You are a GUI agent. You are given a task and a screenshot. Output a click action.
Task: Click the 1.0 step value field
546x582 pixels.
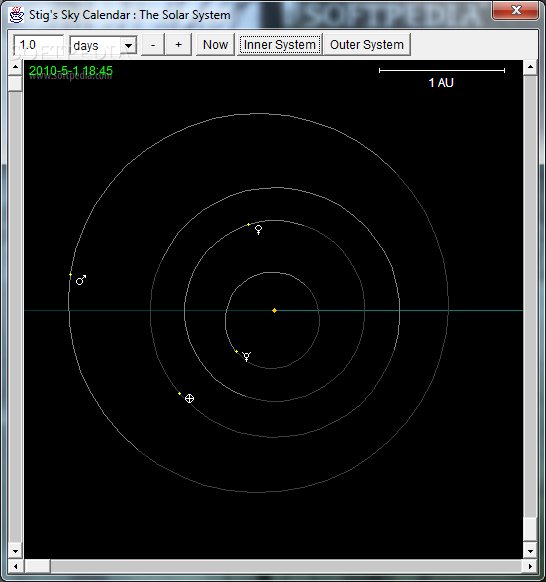coord(39,45)
